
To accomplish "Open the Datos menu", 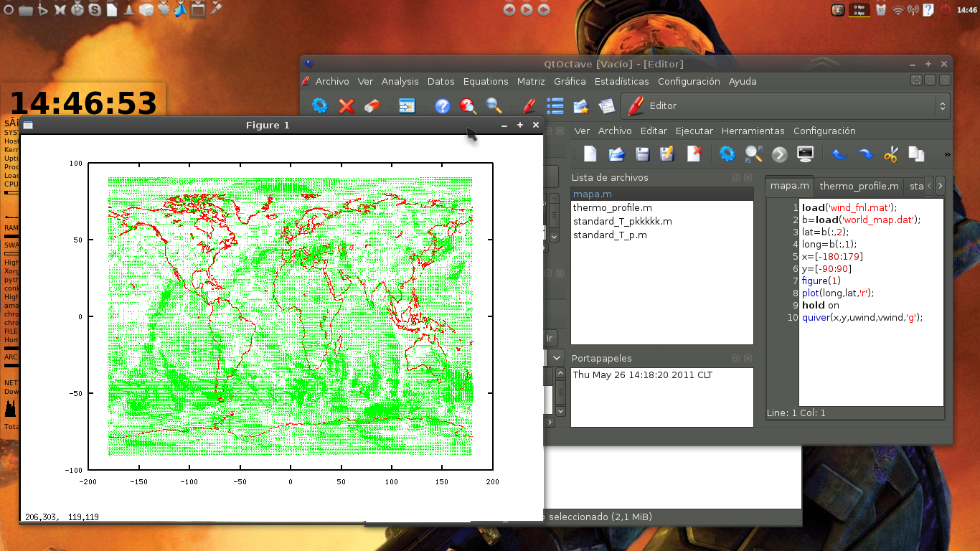I will 441,81.
